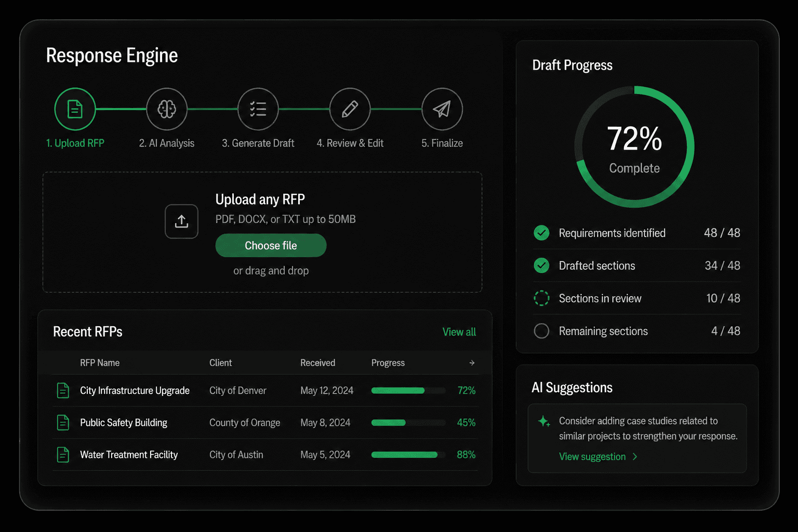798x532 pixels.
Task: Click the May 8, 2024 received date
Action: [325, 423]
